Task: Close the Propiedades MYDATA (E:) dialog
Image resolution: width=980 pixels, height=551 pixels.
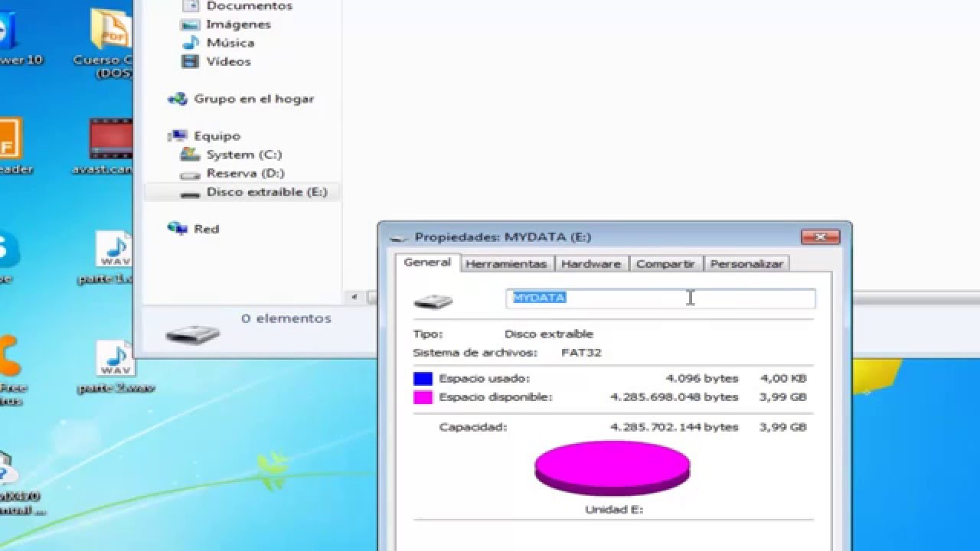Action: 820,237
